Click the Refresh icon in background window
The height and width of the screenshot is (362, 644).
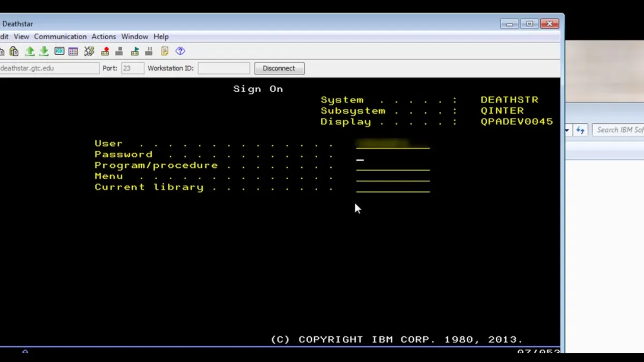pyautogui.click(x=580, y=130)
